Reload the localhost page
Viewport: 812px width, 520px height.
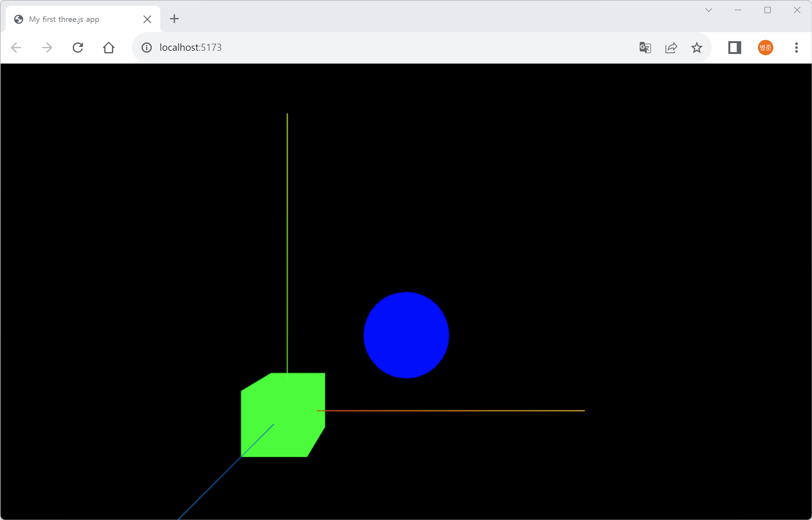pyautogui.click(x=78, y=48)
